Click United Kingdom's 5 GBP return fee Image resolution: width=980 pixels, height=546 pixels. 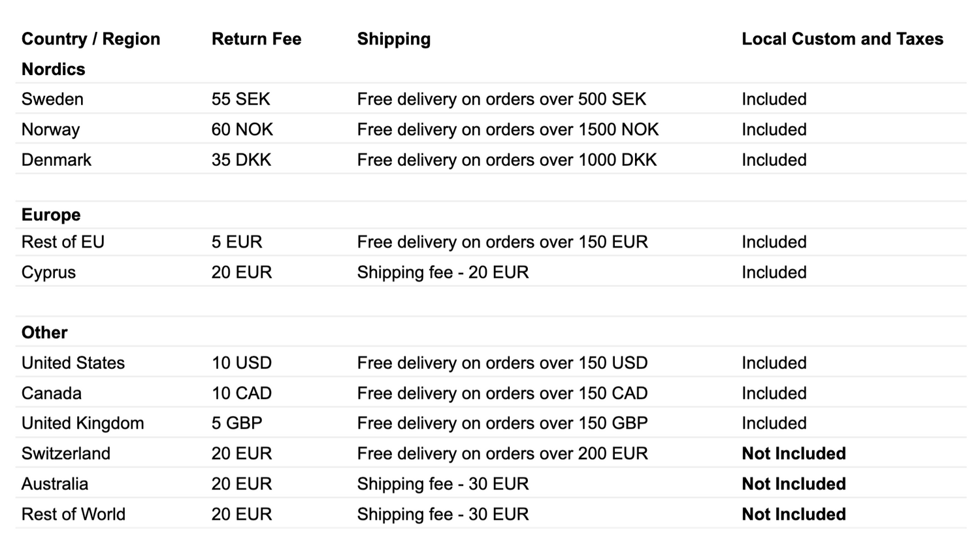(237, 423)
